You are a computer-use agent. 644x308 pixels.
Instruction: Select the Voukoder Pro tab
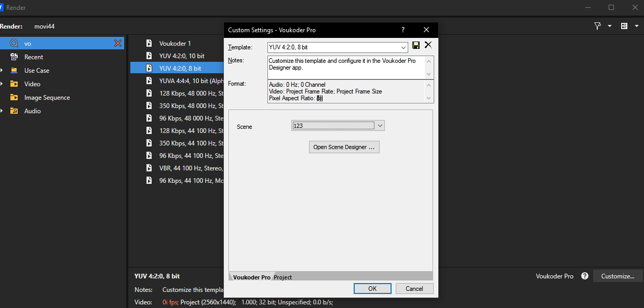251,277
